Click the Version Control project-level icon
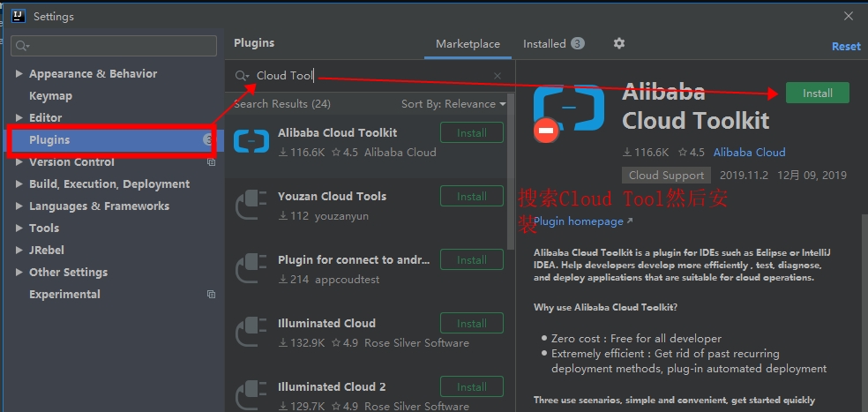The image size is (868, 412). tap(211, 162)
